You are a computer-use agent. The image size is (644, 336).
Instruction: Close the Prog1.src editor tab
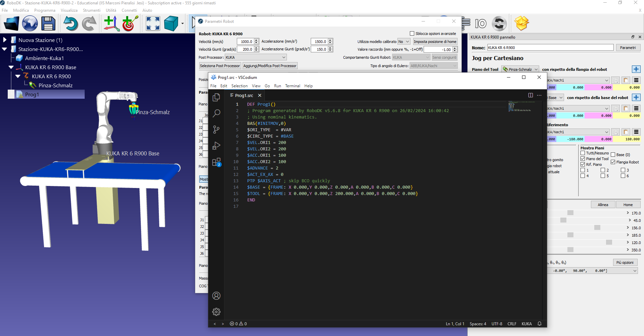pyautogui.click(x=260, y=96)
